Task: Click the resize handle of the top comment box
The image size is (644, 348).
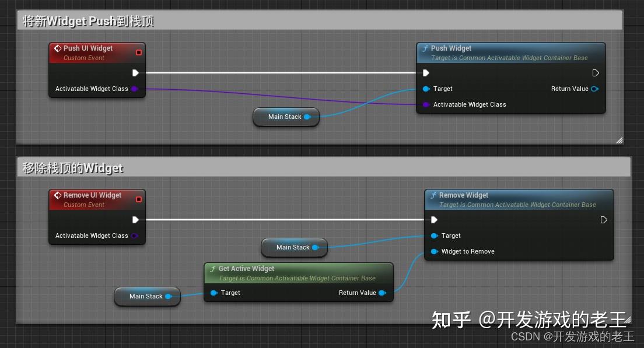Action: (619, 140)
